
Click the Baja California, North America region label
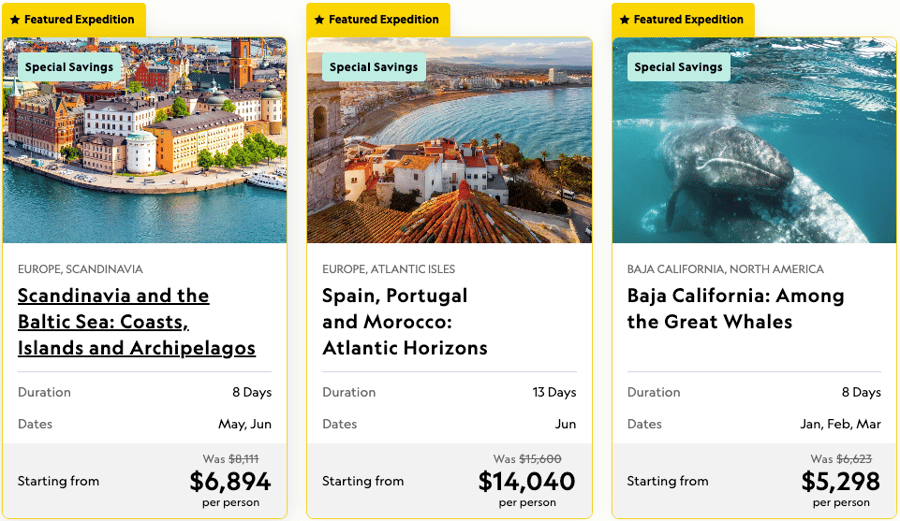tap(725, 269)
